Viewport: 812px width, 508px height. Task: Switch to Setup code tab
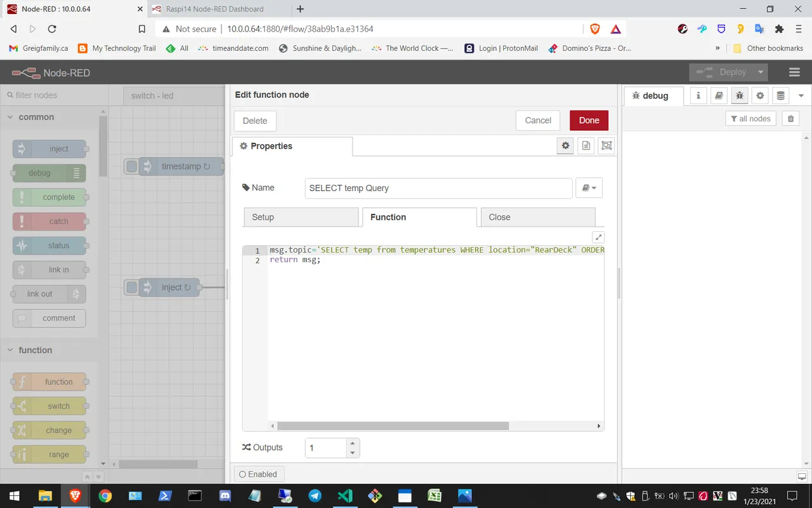point(301,217)
